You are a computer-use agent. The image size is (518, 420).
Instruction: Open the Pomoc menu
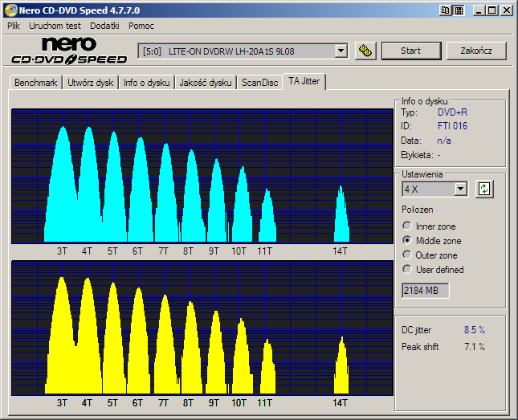(x=141, y=26)
